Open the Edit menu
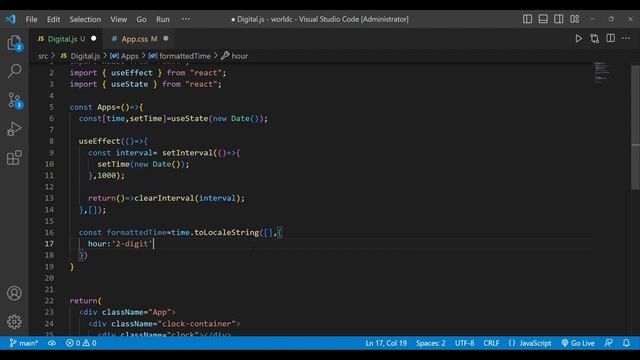Image resolution: width=640 pixels, height=360 pixels. point(53,19)
